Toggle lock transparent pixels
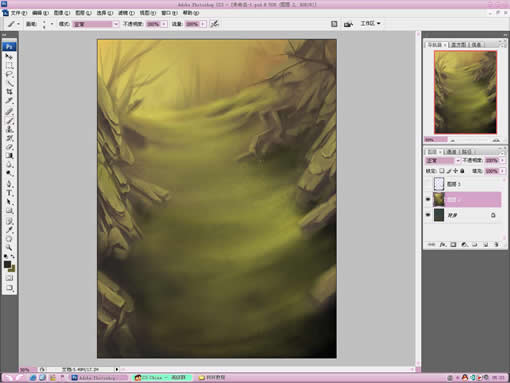The width and height of the screenshot is (510, 383). (442, 171)
